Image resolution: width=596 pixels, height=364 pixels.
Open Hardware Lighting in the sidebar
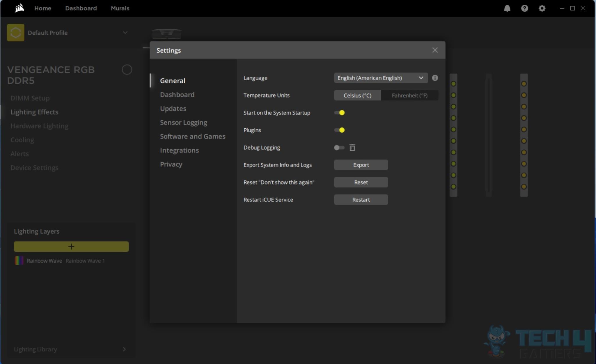click(39, 126)
